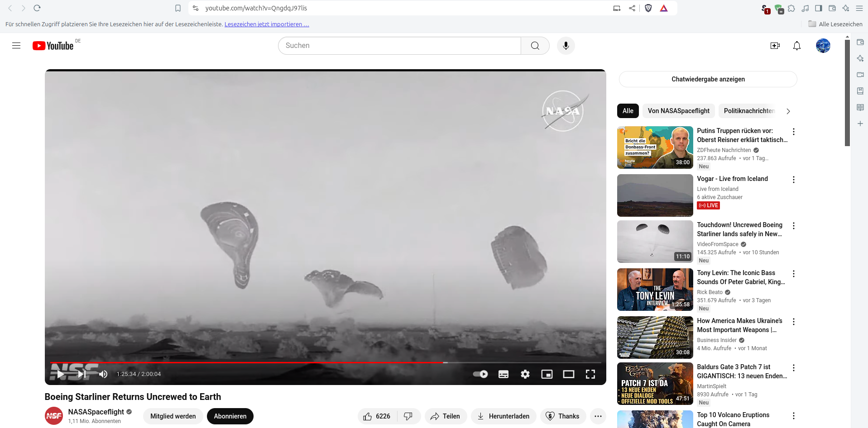Image resolution: width=868 pixels, height=428 pixels.
Task: Open browser main menu
Action: coord(859,8)
